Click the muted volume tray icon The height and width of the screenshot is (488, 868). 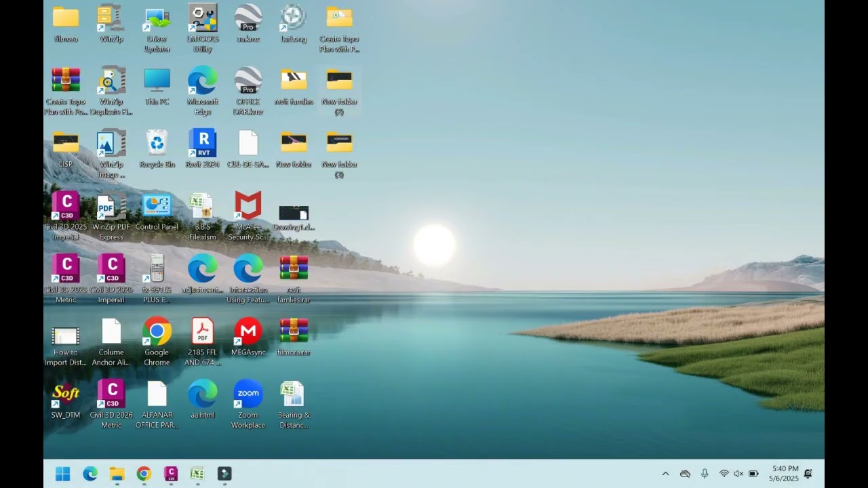coord(738,474)
